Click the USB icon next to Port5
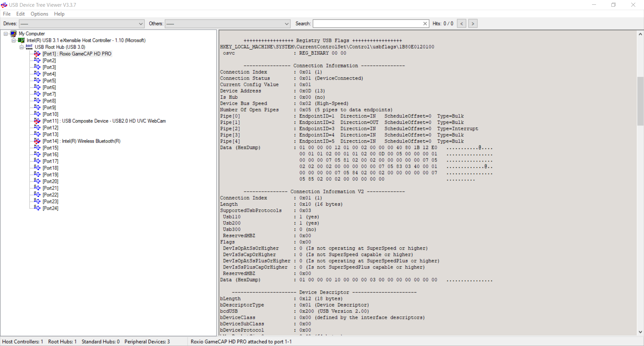Viewport: 644px width, 346px height. coord(37,81)
